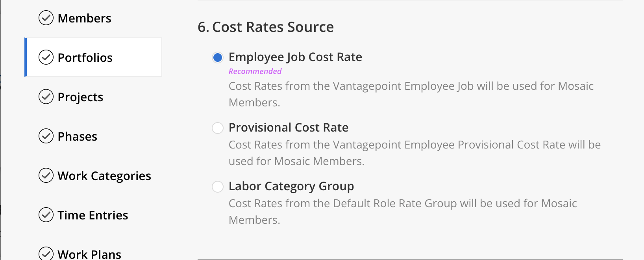The image size is (644, 260).
Task: Open Time Entries in the sidebar
Action: (93, 215)
